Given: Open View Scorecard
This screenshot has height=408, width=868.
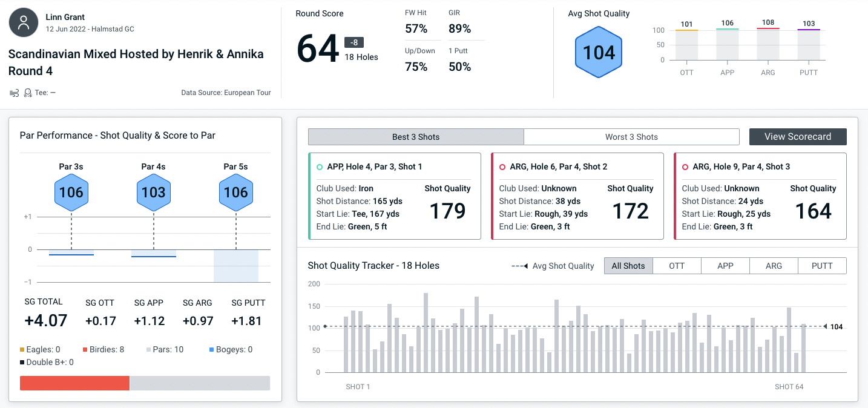Looking at the screenshot, I should click(798, 137).
